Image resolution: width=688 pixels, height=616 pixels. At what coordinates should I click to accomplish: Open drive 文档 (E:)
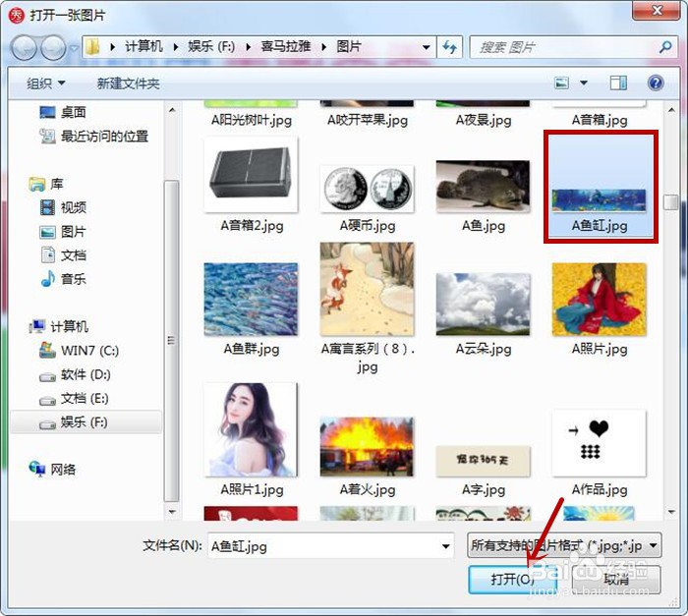[74, 398]
